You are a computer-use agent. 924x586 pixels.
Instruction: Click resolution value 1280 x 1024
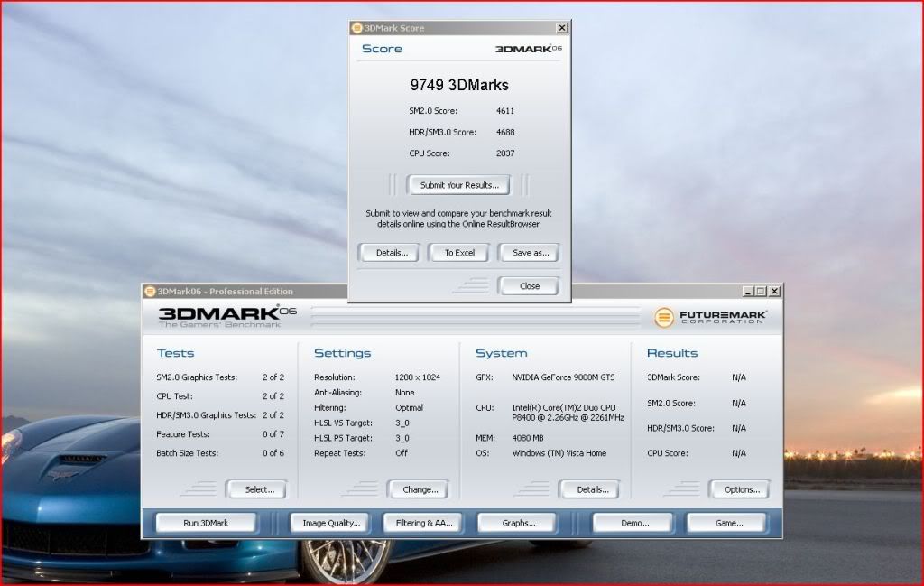[417, 377]
